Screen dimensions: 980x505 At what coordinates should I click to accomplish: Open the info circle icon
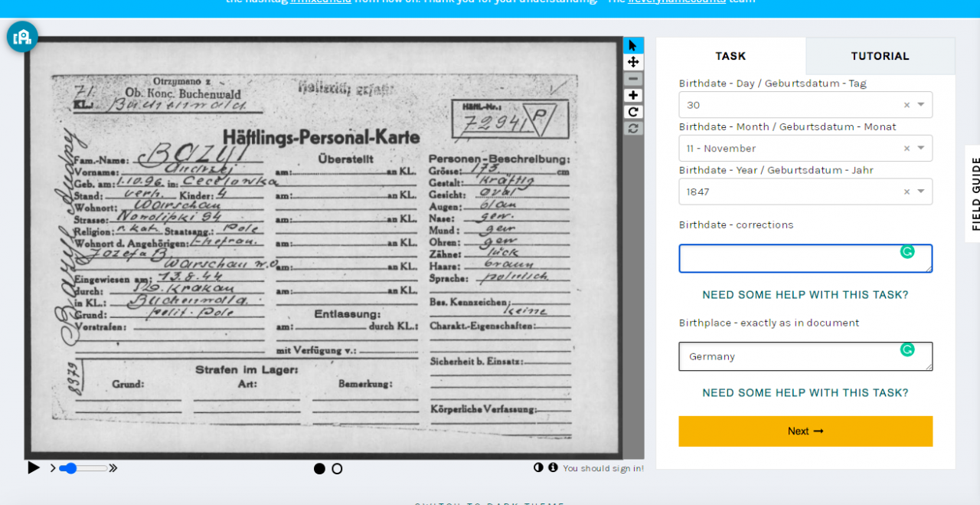pyautogui.click(x=553, y=467)
